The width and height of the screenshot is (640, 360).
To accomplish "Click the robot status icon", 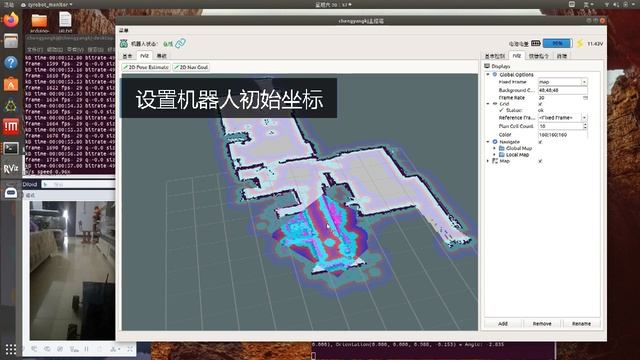I will [124, 43].
